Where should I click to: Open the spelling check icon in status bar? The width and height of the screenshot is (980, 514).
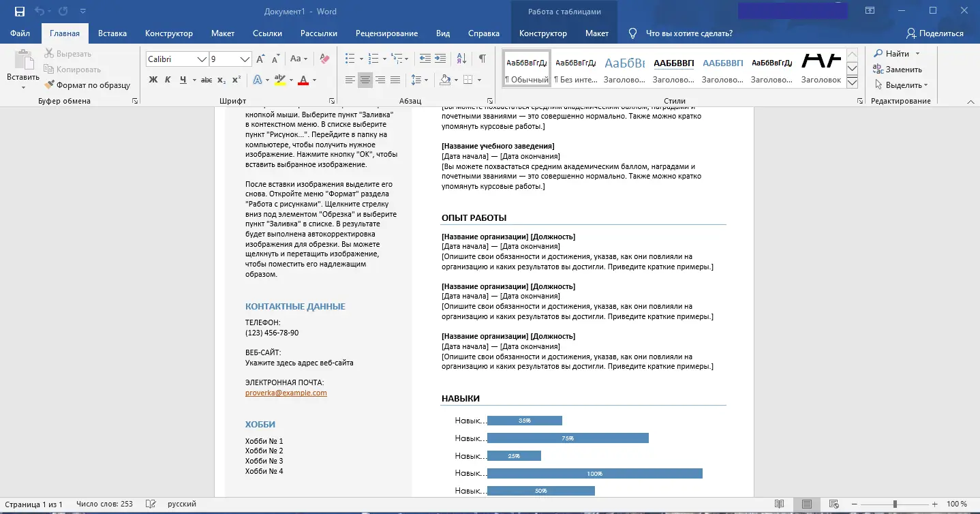(x=151, y=504)
